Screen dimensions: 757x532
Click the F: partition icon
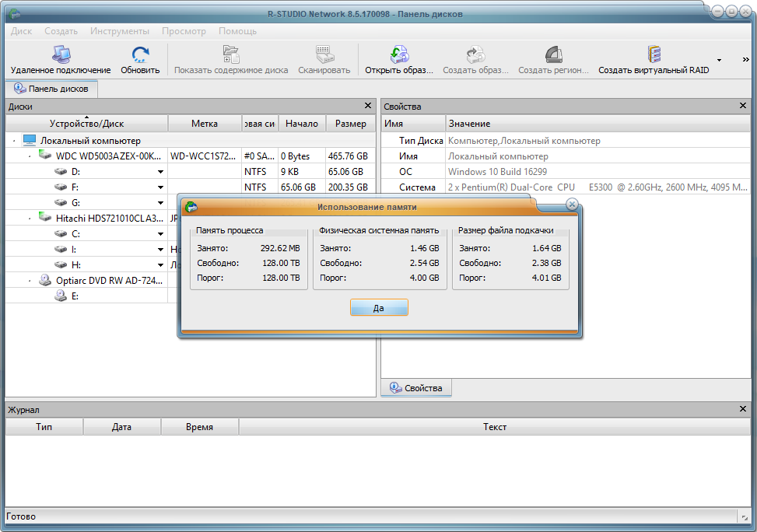(x=61, y=187)
